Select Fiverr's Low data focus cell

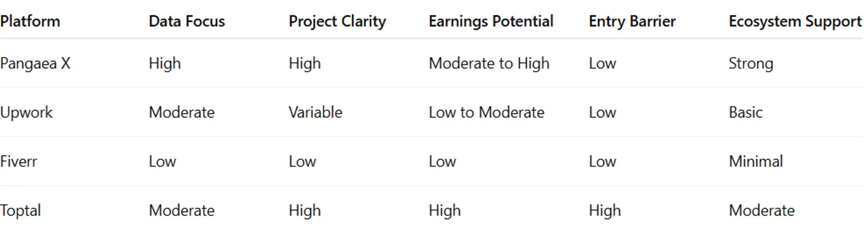pos(162,162)
